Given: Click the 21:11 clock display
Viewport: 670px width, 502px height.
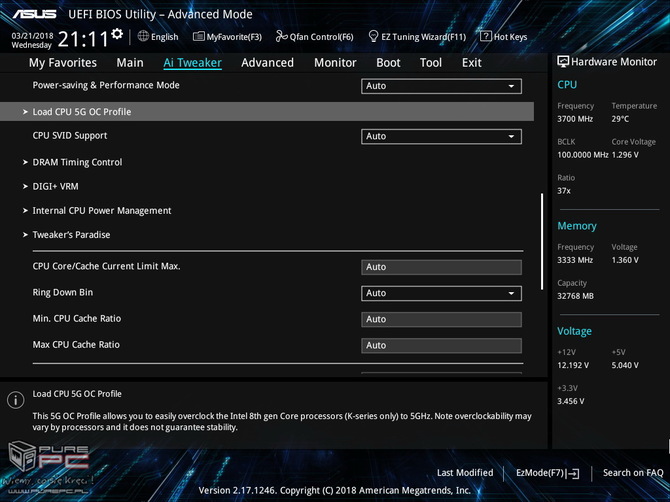Looking at the screenshot, I should [83, 39].
